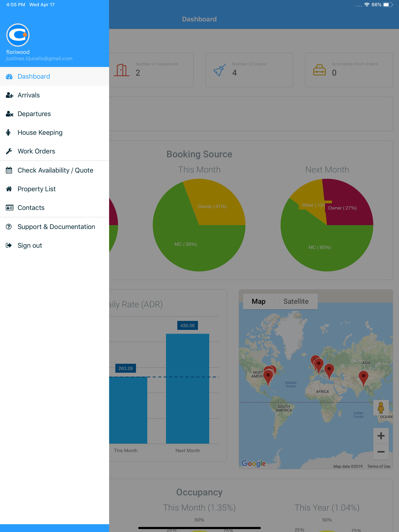Open Property List

click(x=54, y=189)
